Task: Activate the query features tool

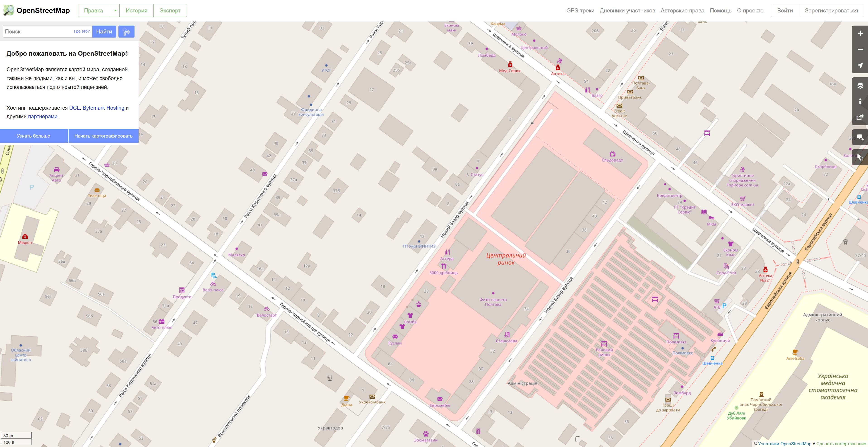Action: 860,157
